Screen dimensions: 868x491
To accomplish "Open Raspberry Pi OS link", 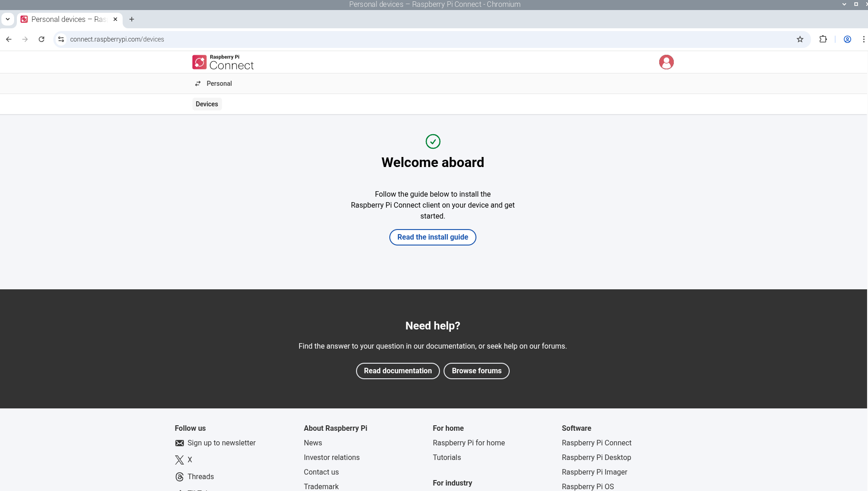I will pyautogui.click(x=588, y=487).
